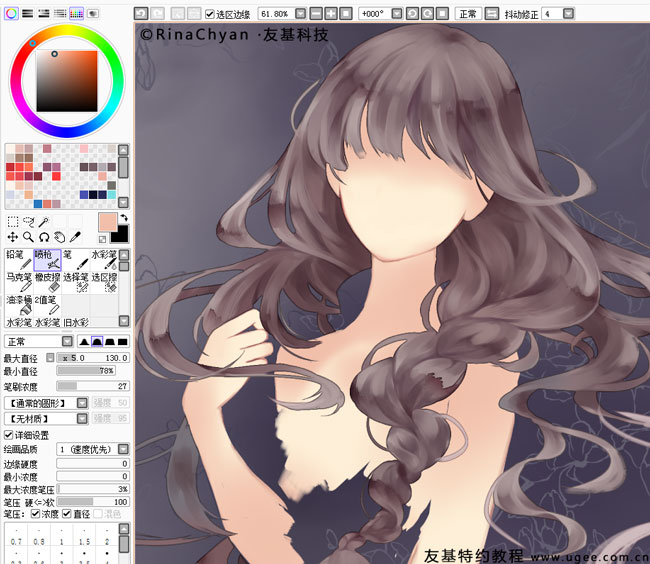The height and width of the screenshot is (564, 650).
Task: Click the 正常 mode button in top toolbar
Action: click(468, 14)
